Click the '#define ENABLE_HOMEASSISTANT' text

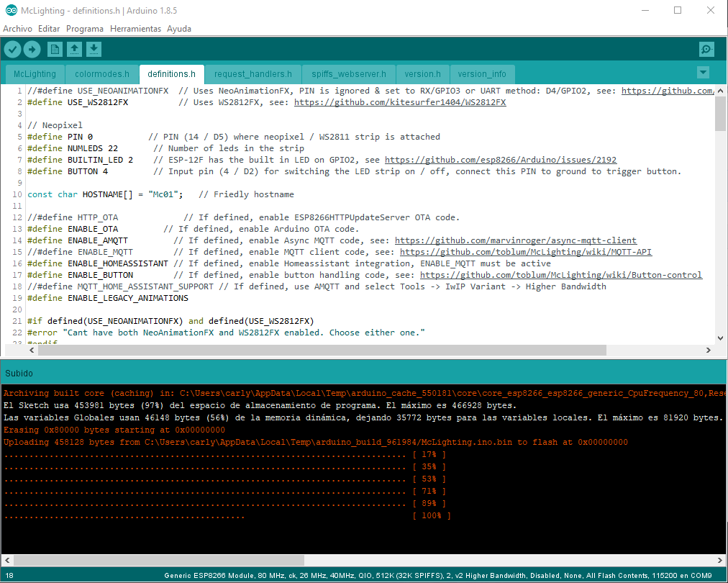click(x=98, y=263)
